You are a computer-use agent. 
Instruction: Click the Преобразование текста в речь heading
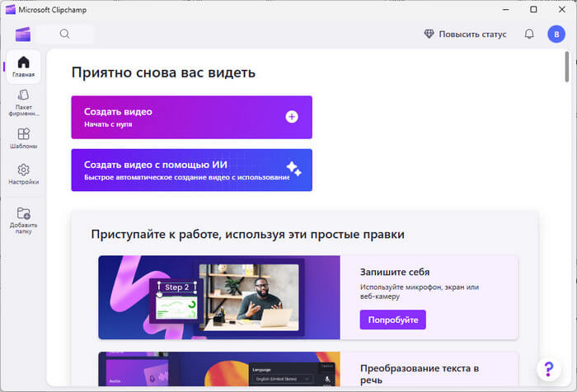coord(420,374)
